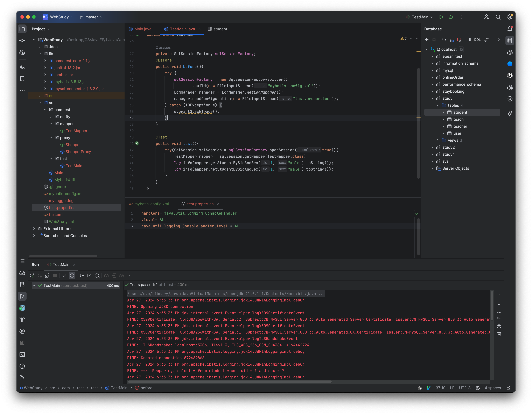Rerun the TestMain tests
The height and width of the screenshot is (414, 532).
[32, 276]
